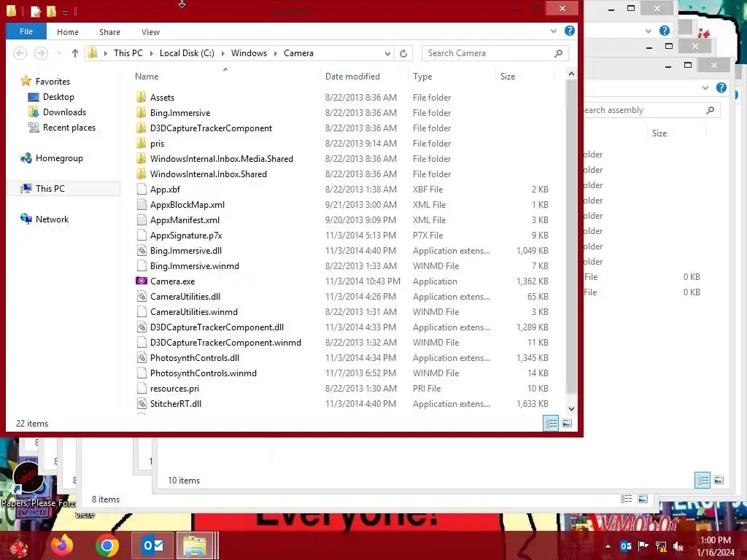Select This PC in the navigation pane
747x560 pixels.
[50, 189]
